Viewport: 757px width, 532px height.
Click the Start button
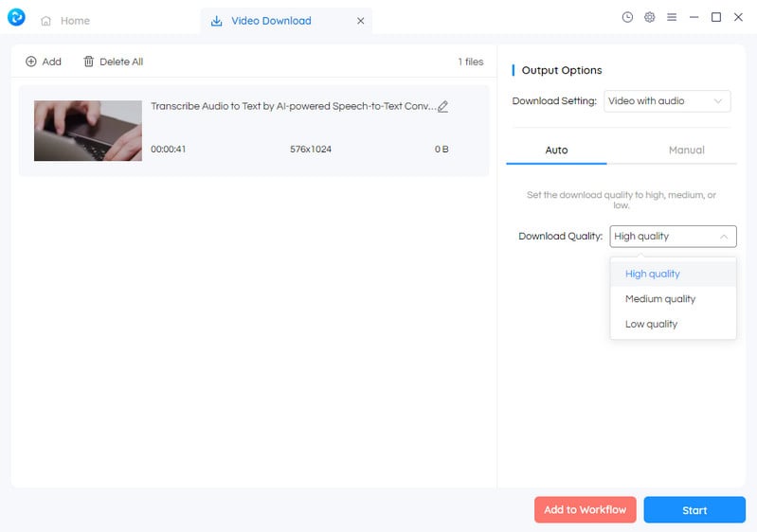pyautogui.click(x=694, y=510)
